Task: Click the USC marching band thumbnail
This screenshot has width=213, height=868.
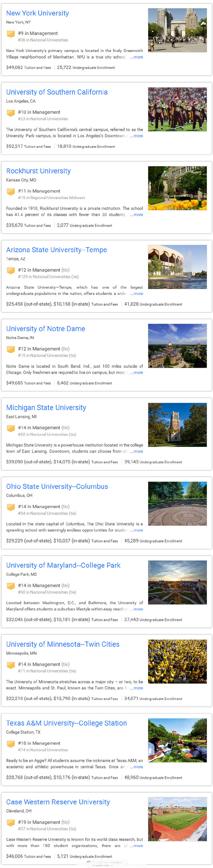Action: (177, 109)
